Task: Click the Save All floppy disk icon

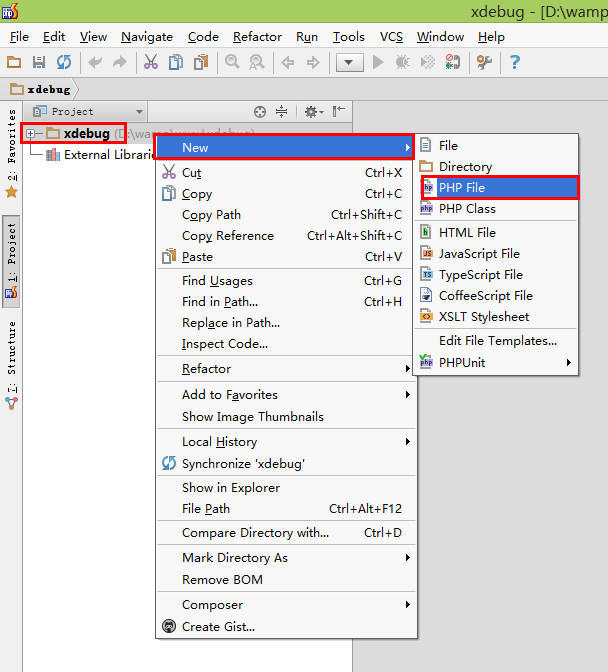Action: [x=39, y=63]
